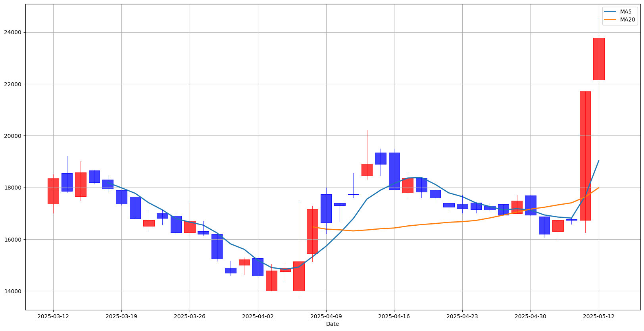644x331 pixels.
Task: Click the 2025-04-02 x-axis tick label
Action: pyautogui.click(x=258, y=316)
